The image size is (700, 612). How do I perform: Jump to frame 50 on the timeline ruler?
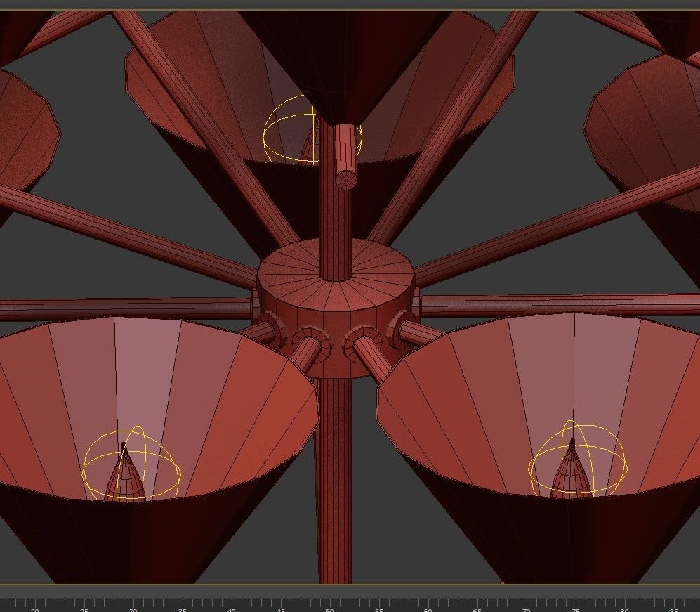(x=329, y=609)
